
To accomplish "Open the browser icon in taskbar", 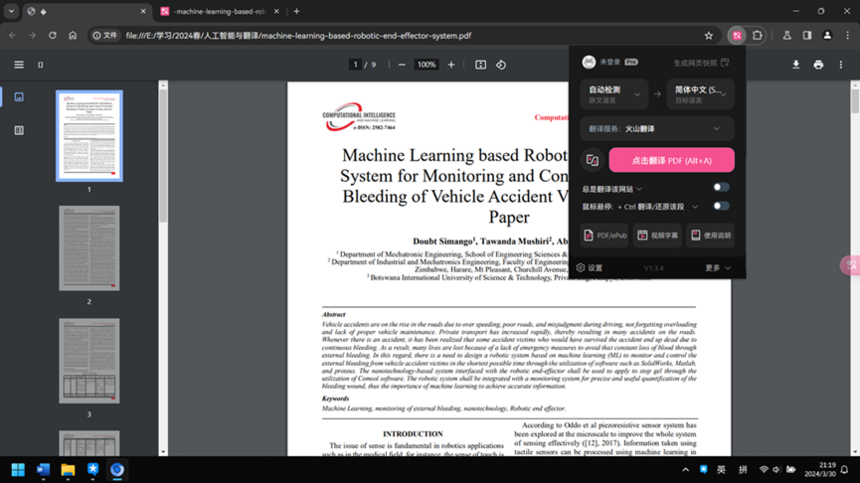I will [117, 470].
